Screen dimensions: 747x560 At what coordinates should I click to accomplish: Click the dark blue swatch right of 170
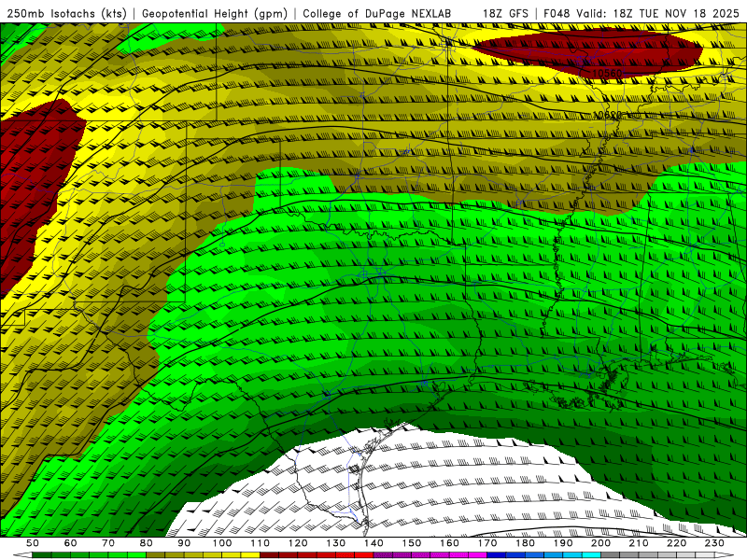(x=497, y=555)
